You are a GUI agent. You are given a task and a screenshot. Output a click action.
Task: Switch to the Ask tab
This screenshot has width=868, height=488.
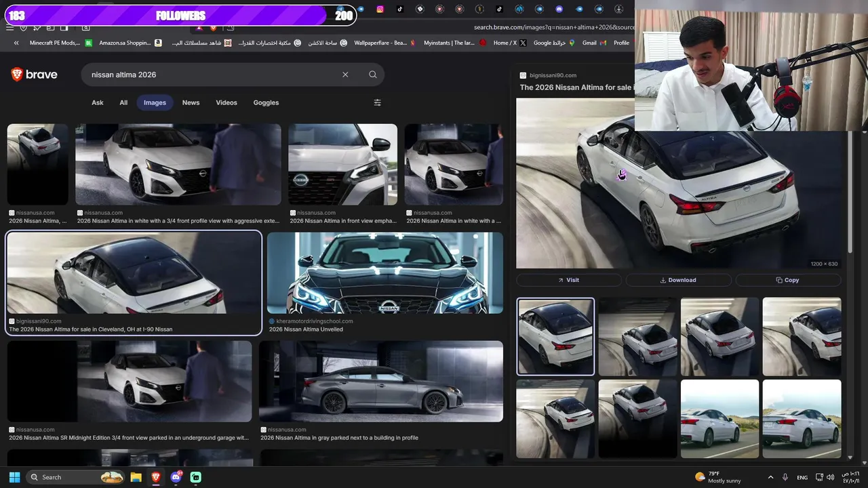98,102
